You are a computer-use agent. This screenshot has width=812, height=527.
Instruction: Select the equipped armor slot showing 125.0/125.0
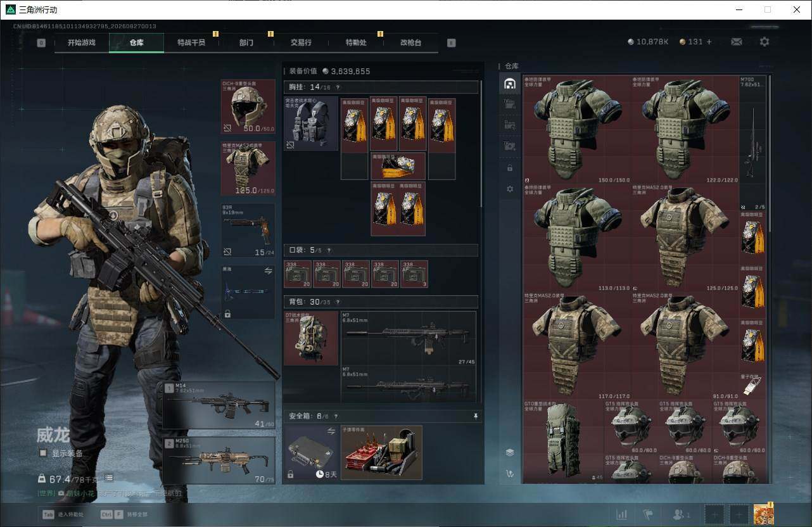click(248, 168)
